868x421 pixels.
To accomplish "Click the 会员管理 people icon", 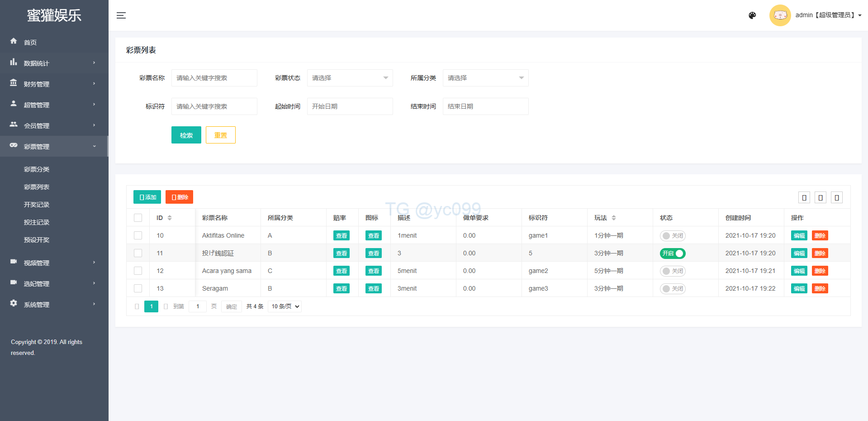I will (14, 124).
